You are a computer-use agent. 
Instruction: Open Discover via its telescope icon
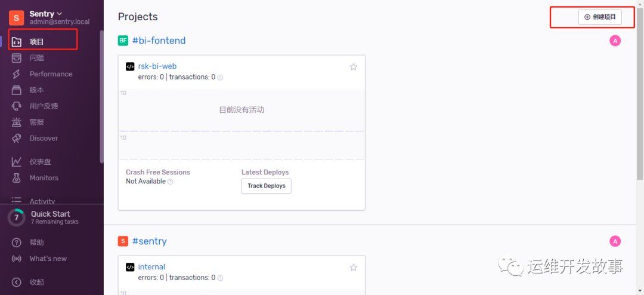[17, 139]
